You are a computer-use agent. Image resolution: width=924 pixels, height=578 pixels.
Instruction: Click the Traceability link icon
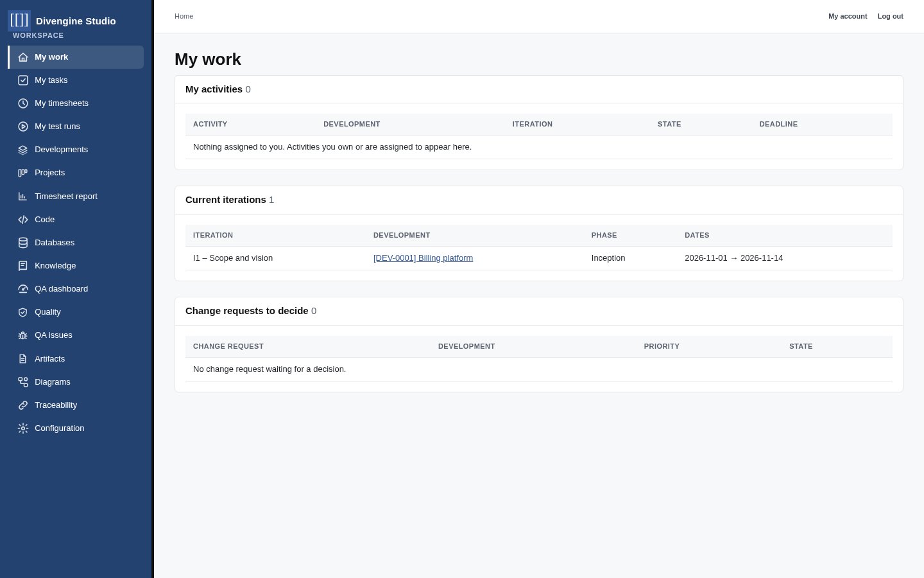tap(23, 405)
